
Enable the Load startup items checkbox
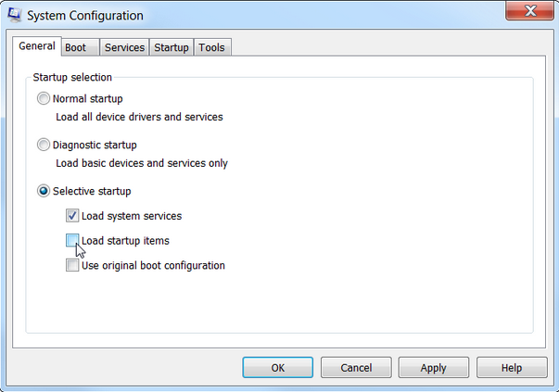pos(72,240)
